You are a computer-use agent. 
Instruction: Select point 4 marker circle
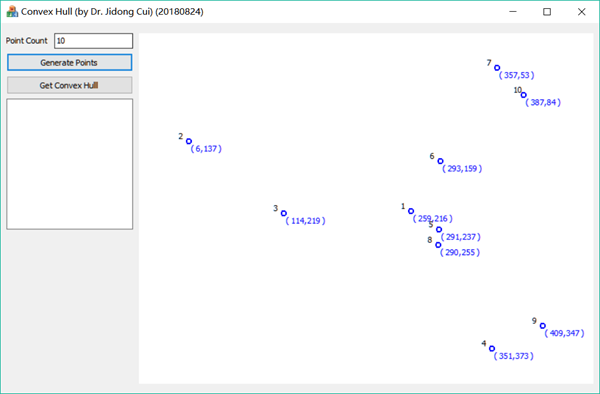(492, 348)
